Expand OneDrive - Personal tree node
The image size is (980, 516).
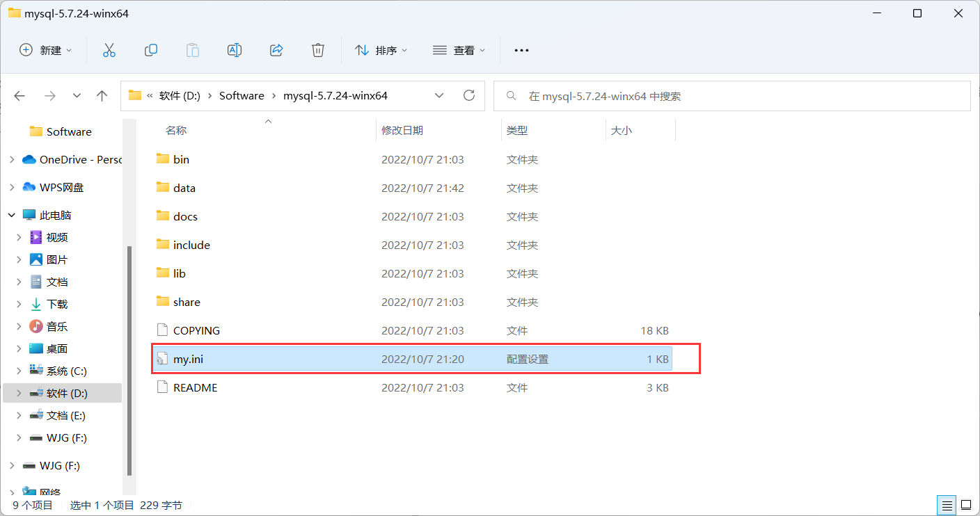click(x=12, y=159)
